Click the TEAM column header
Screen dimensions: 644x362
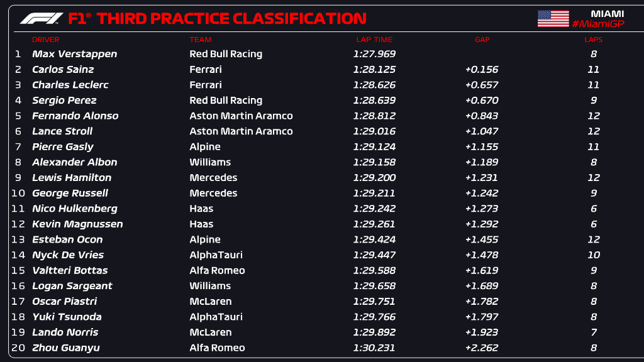200,40
